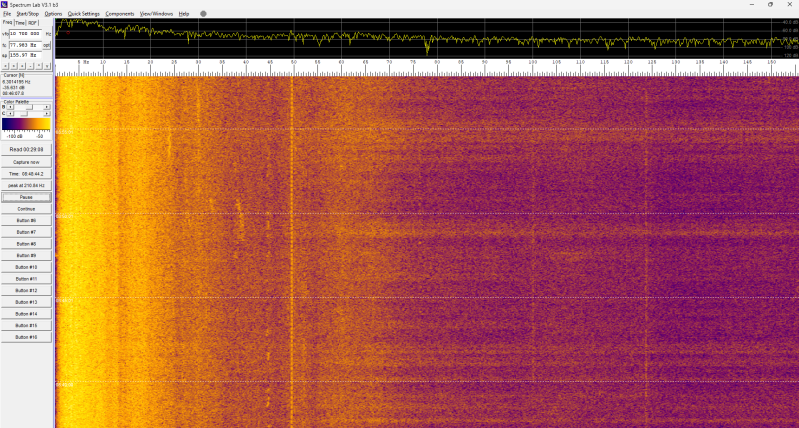Click left arrow of B brightness slider
This screenshot has width=799, height=428.
click(10, 107)
